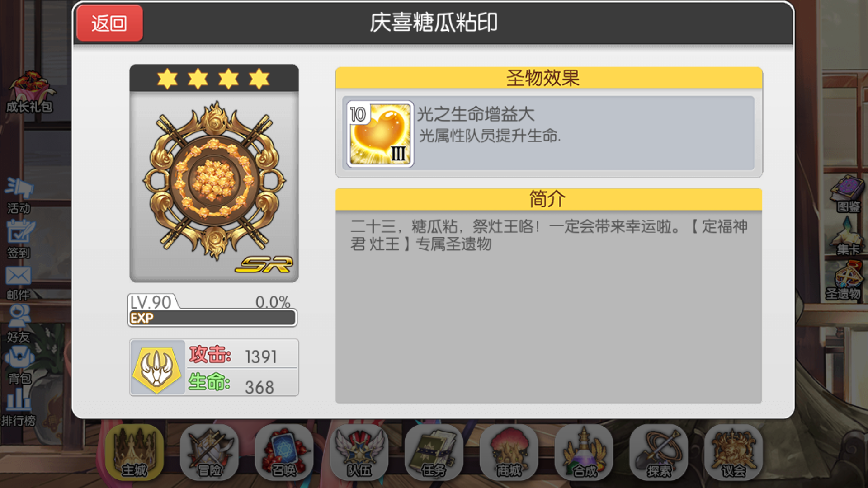Switch to the 队伍 team tab
This screenshot has width=868, height=488.
[359, 452]
